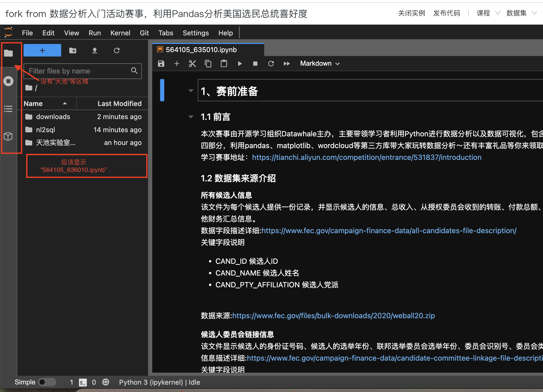This screenshot has height=392, width=543.
Task: Run the selected cell
Action: pos(240,64)
